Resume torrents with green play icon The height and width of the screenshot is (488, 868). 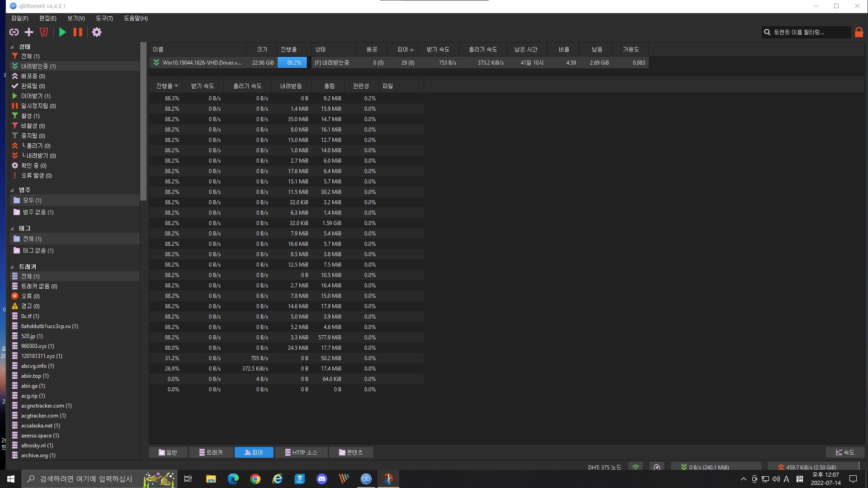(x=62, y=32)
